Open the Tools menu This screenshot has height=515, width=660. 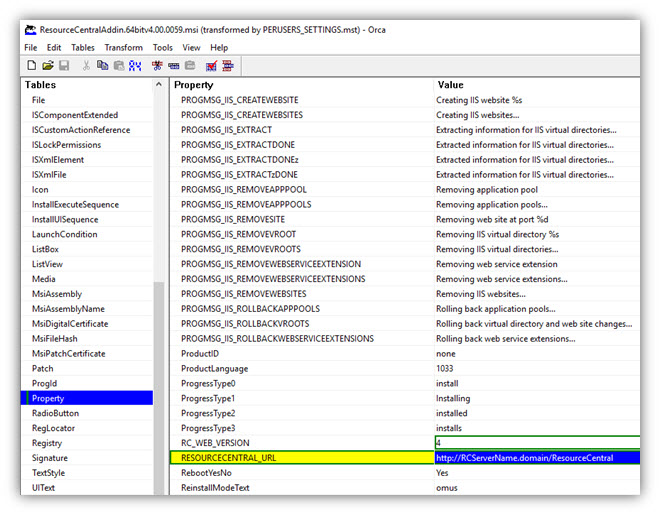pyautogui.click(x=163, y=48)
